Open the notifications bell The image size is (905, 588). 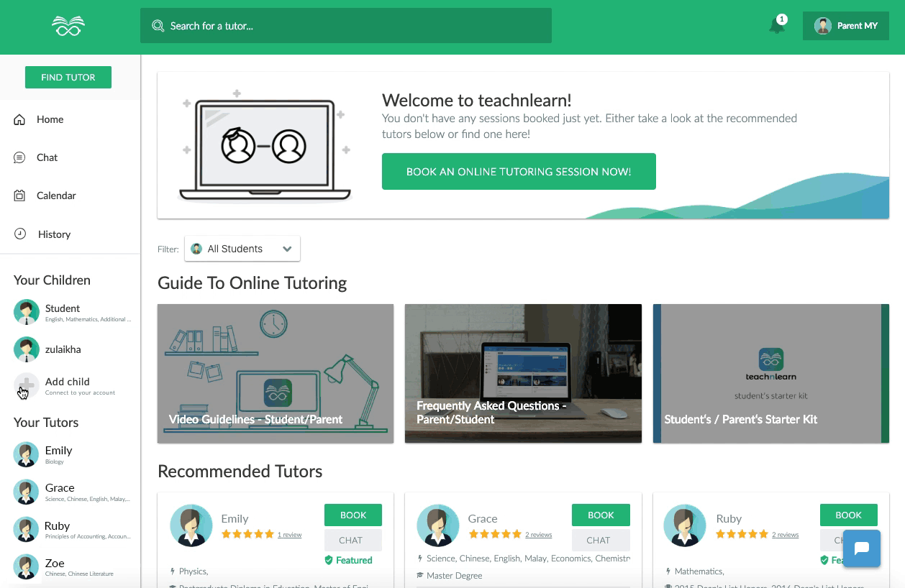(x=777, y=27)
